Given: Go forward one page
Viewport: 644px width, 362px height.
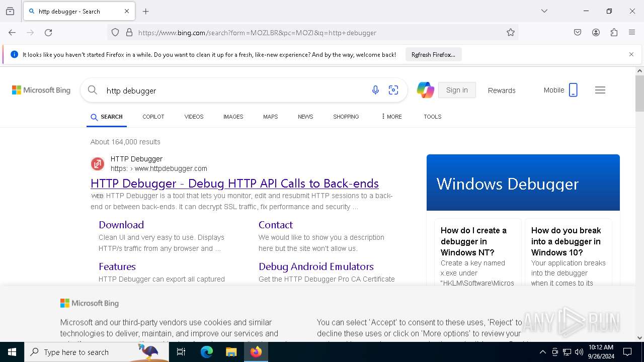Looking at the screenshot, I should point(30,33).
